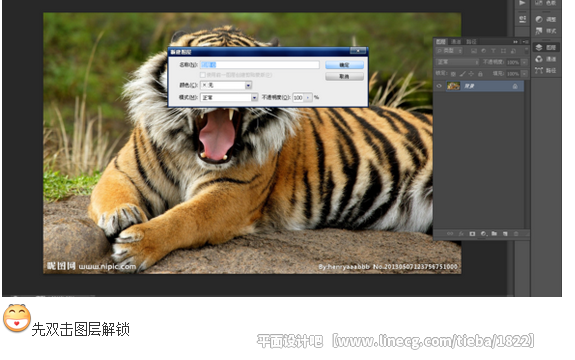Open the www.linecg.com/tieba/1822 link text
The image size is (575, 360).
click(x=435, y=341)
